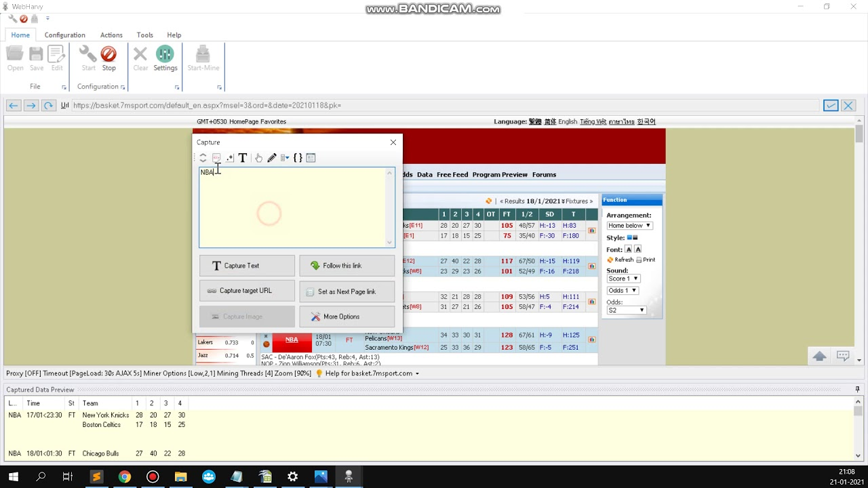The width and height of the screenshot is (868, 488).
Task: Open the Sound 'Score 1' dropdown
Action: coord(623,279)
